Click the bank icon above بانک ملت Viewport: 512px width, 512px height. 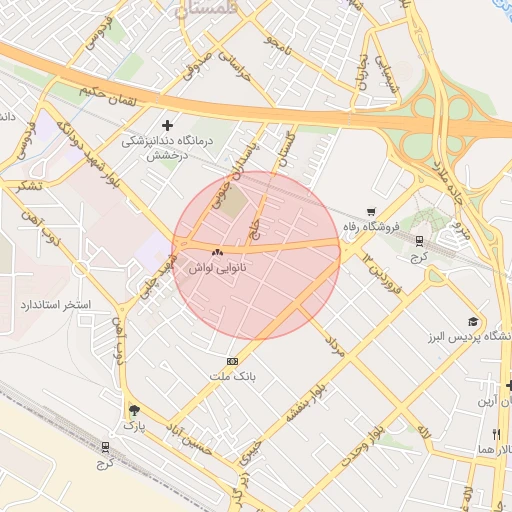pyautogui.click(x=232, y=361)
